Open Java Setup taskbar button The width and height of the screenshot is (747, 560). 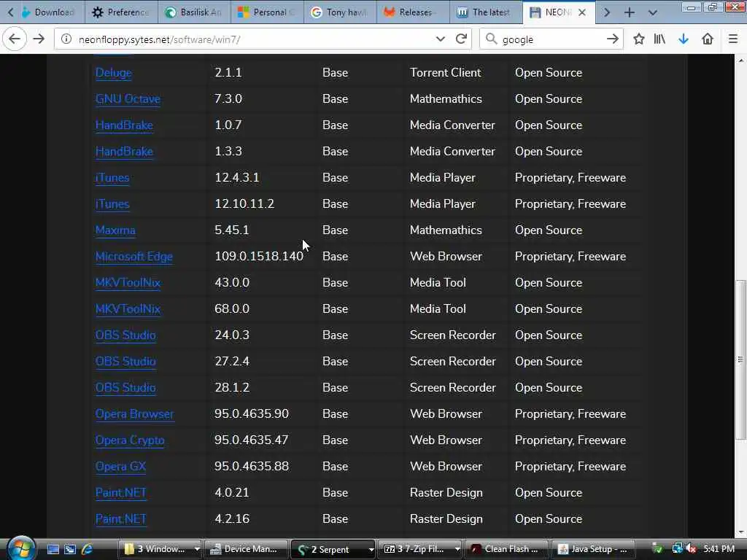593,549
